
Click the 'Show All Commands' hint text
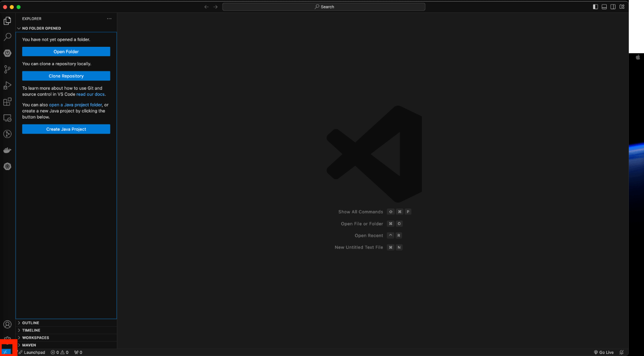(361, 212)
